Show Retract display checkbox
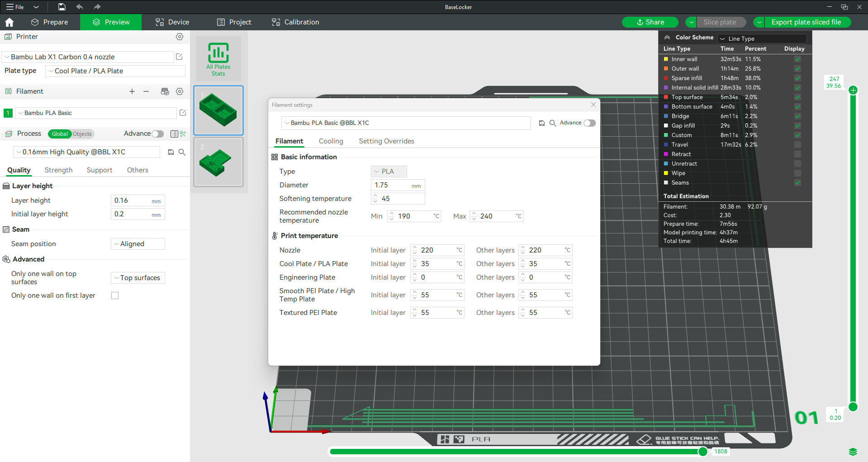The height and width of the screenshot is (462, 868). click(x=797, y=154)
